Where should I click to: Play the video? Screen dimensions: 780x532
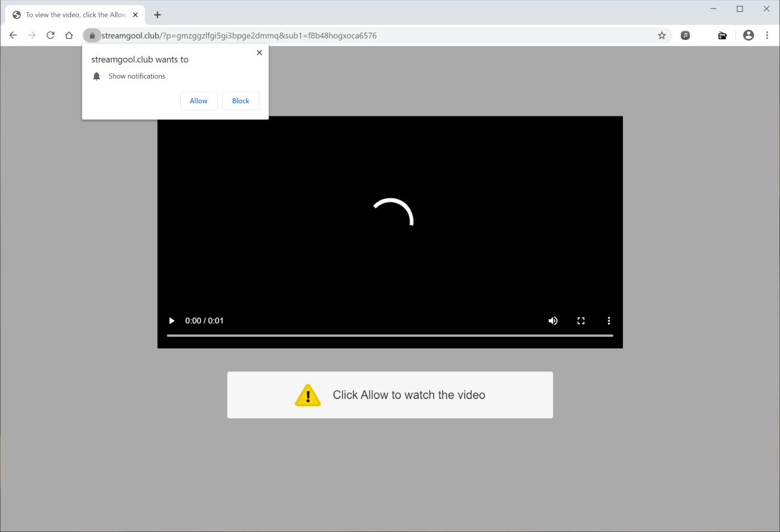coord(172,321)
